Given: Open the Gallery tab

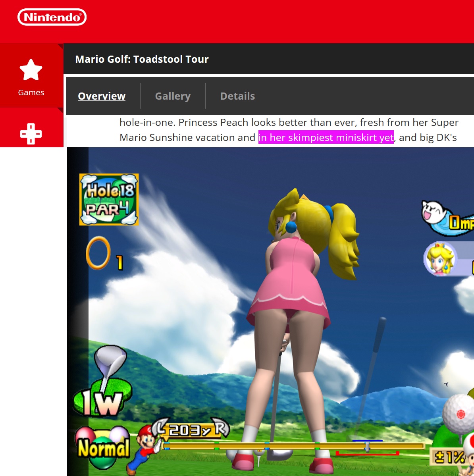Looking at the screenshot, I should [173, 96].
